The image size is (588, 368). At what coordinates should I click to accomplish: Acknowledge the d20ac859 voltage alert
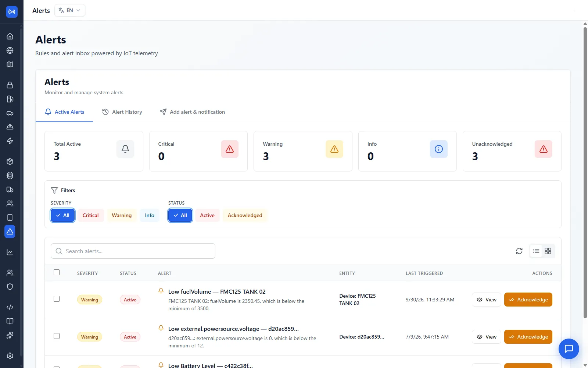pyautogui.click(x=528, y=337)
